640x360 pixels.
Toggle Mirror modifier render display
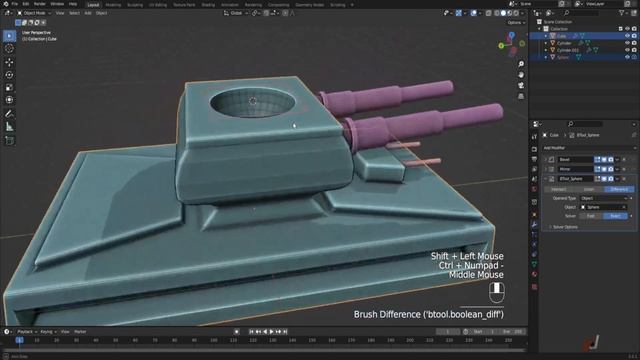(611, 169)
